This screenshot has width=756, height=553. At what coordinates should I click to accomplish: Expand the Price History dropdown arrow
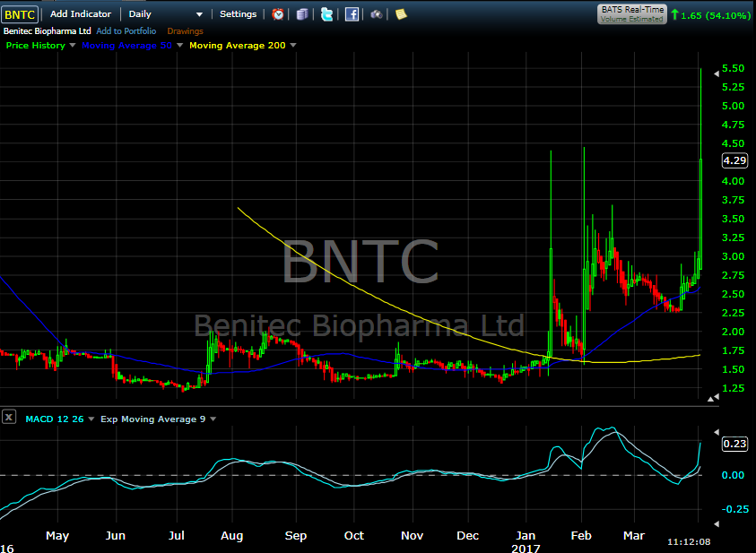coord(73,46)
